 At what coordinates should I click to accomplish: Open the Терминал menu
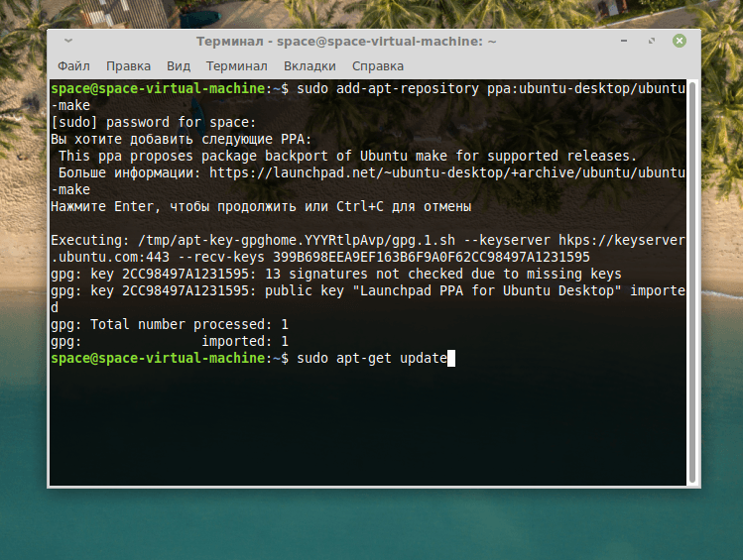pos(236,66)
